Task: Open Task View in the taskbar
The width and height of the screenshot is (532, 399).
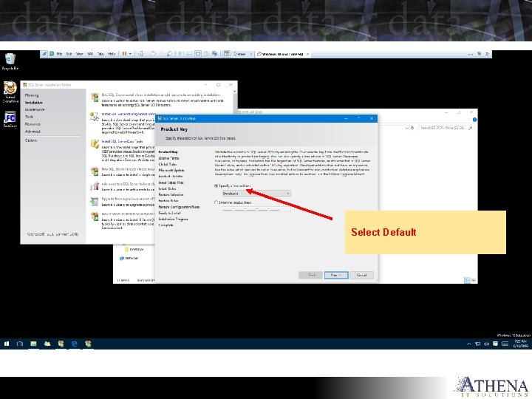Action: click(x=20, y=344)
